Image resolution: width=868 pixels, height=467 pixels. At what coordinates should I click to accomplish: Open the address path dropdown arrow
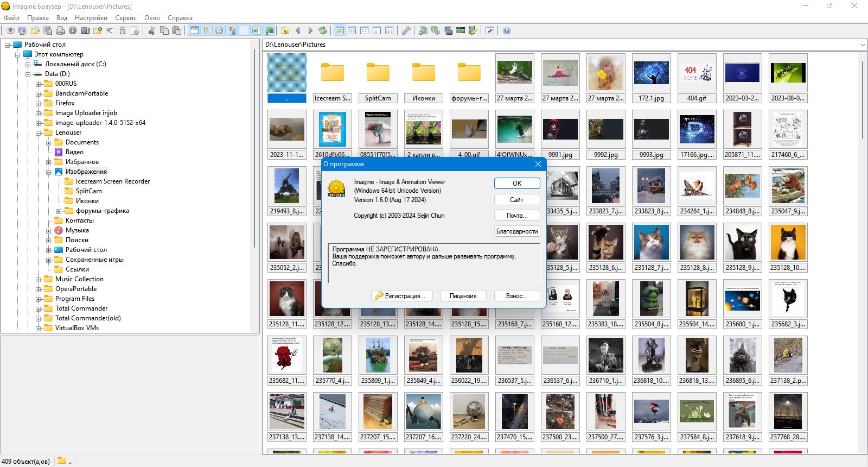[x=863, y=45]
